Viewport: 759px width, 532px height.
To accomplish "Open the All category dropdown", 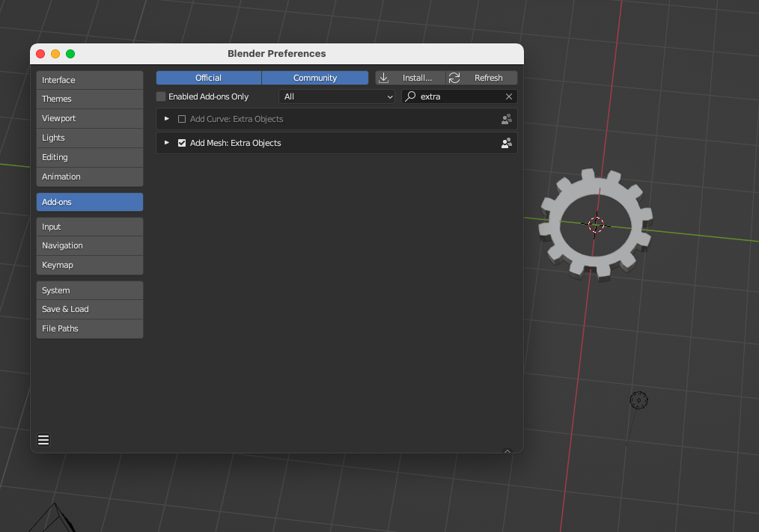I will pyautogui.click(x=337, y=97).
